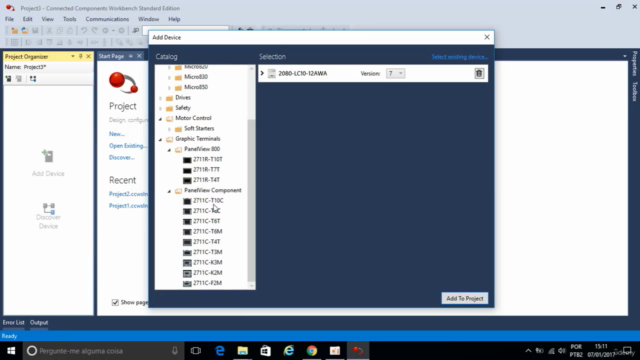640x360 pixels.
Task: Expand the Micro850 folder
Action: pos(169,87)
